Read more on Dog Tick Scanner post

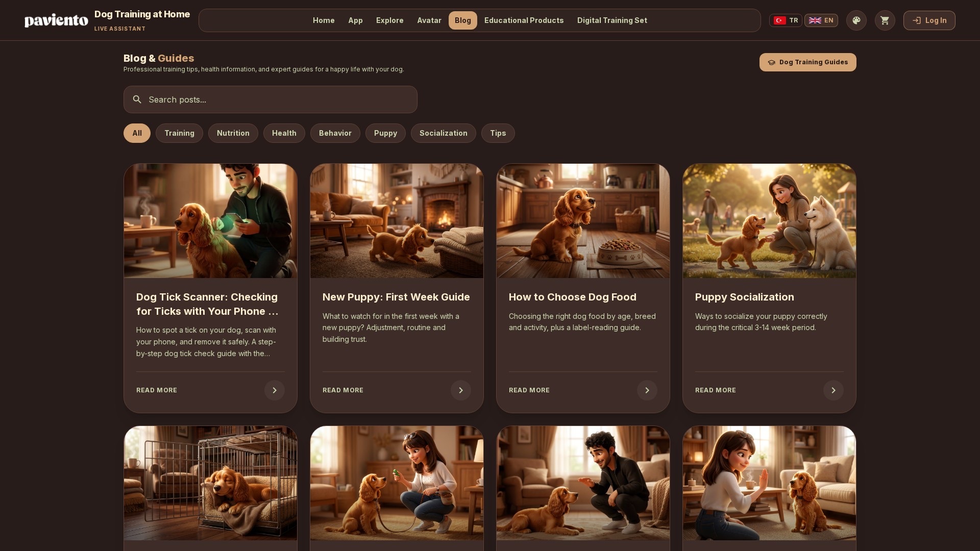pyautogui.click(x=157, y=390)
